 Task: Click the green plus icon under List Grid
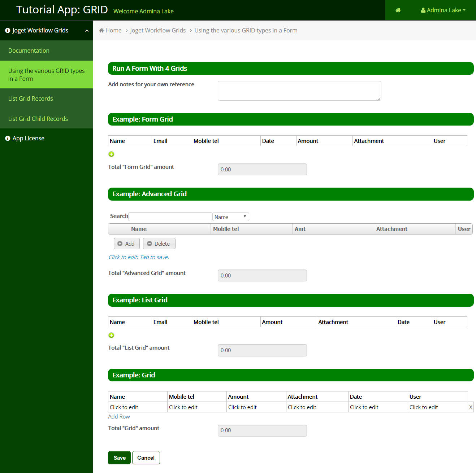tap(111, 335)
